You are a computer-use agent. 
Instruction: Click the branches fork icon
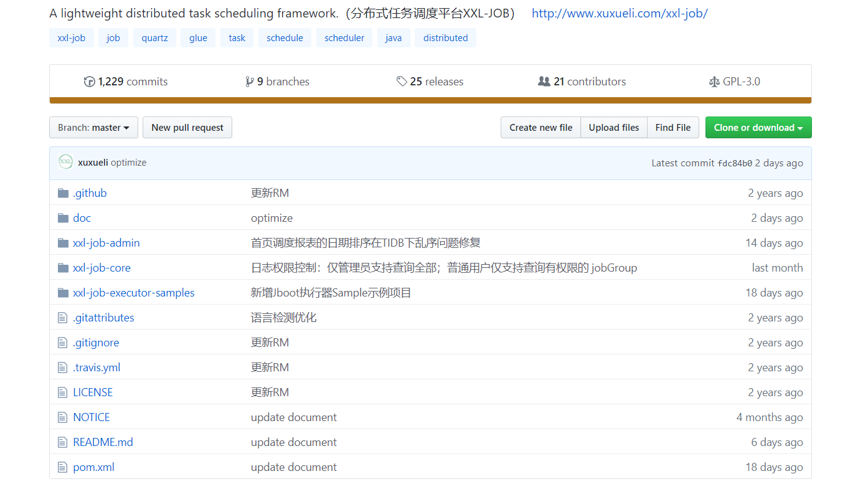(250, 82)
